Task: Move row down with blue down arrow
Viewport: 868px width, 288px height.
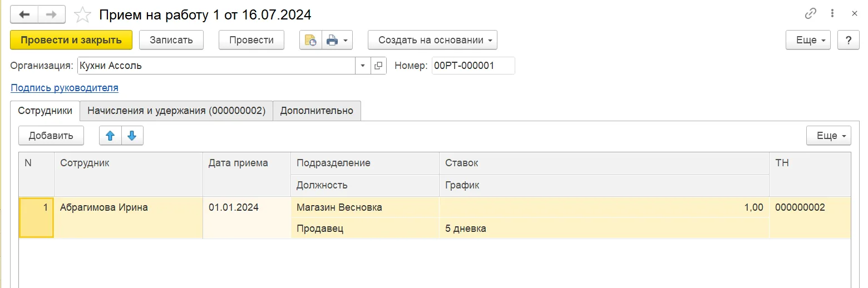Action: 132,136
